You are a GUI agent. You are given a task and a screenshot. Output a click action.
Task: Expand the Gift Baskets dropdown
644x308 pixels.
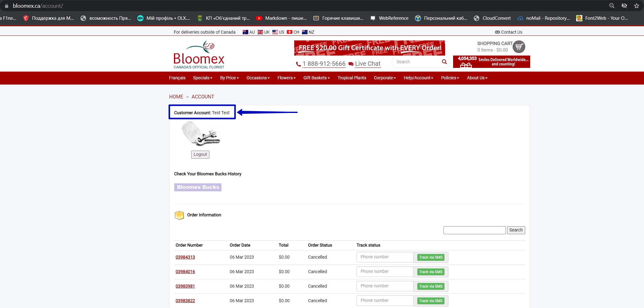point(316,78)
